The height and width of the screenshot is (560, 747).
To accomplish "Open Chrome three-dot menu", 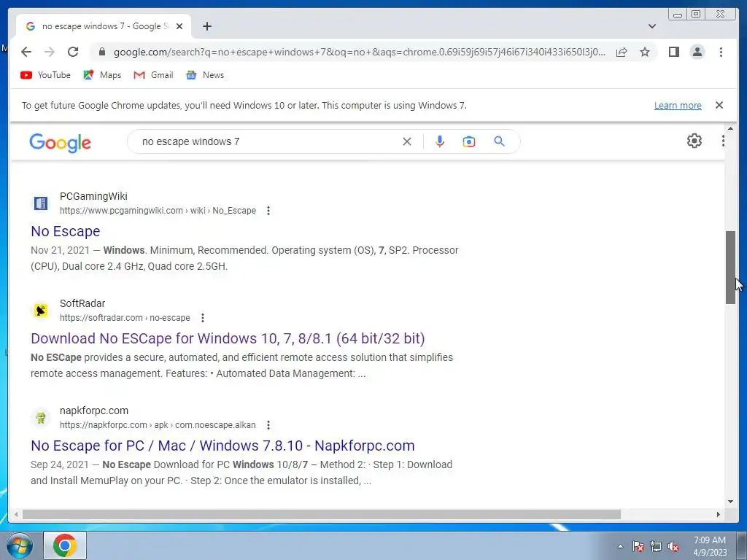I will click(x=721, y=52).
